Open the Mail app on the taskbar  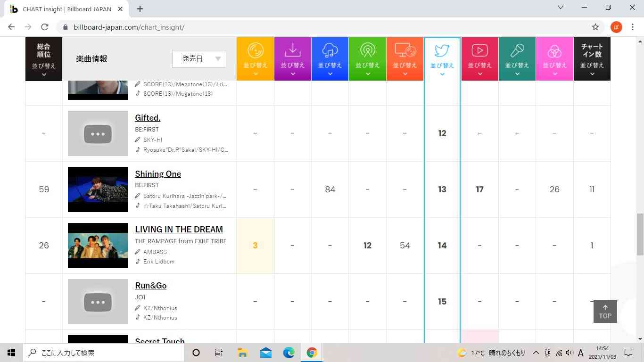pos(265,353)
